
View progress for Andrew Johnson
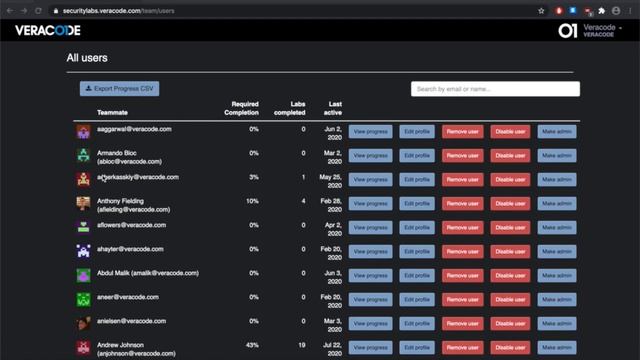point(370,347)
